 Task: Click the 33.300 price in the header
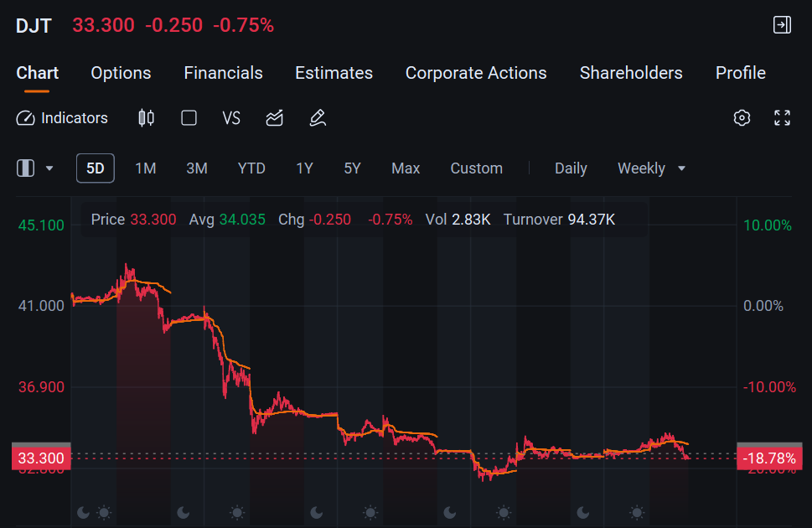[103, 25]
